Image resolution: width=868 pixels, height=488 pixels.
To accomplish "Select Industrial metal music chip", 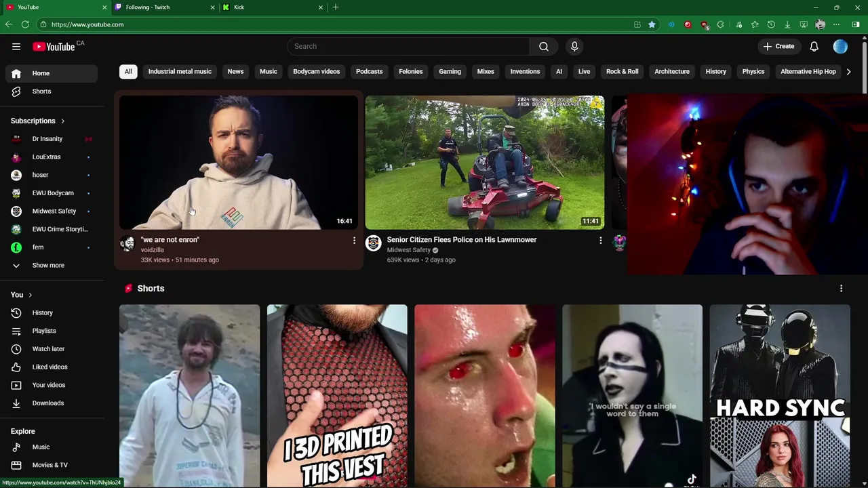I will [180, 71].
